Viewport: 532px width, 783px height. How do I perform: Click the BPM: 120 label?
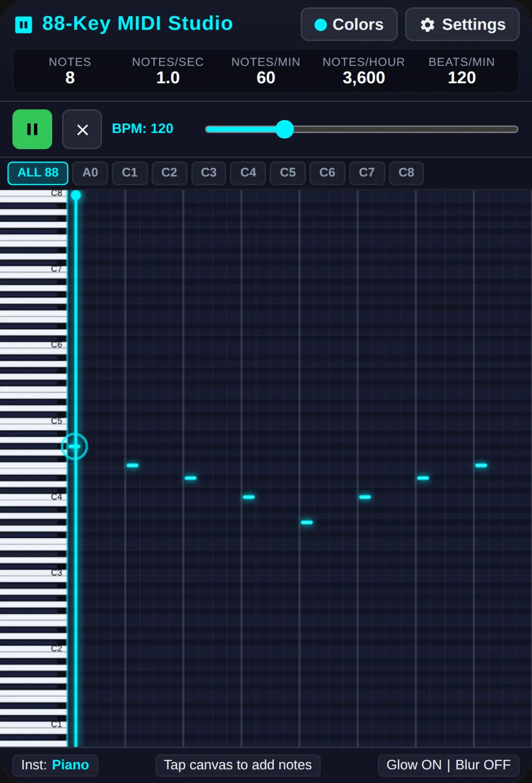click(x=142, y=129)
